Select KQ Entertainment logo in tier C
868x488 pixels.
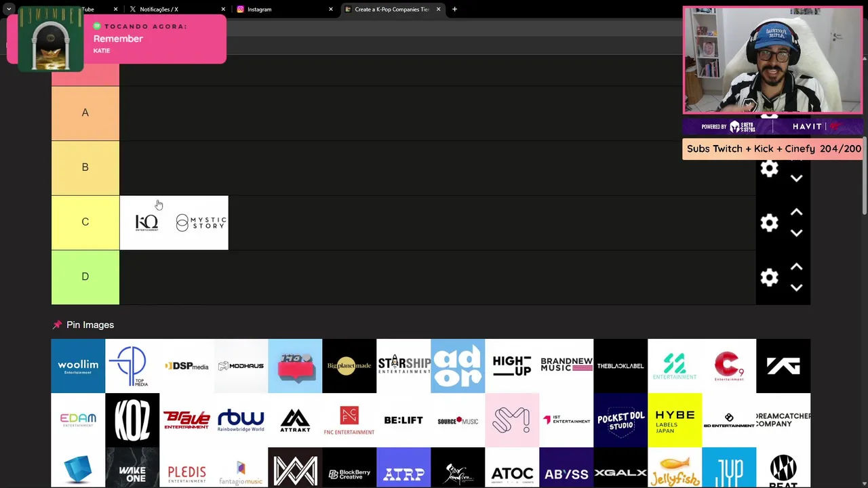click(146, 223)
